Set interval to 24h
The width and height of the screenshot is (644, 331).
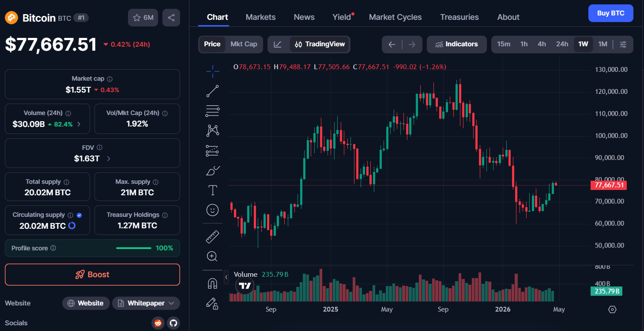(562, 45)
